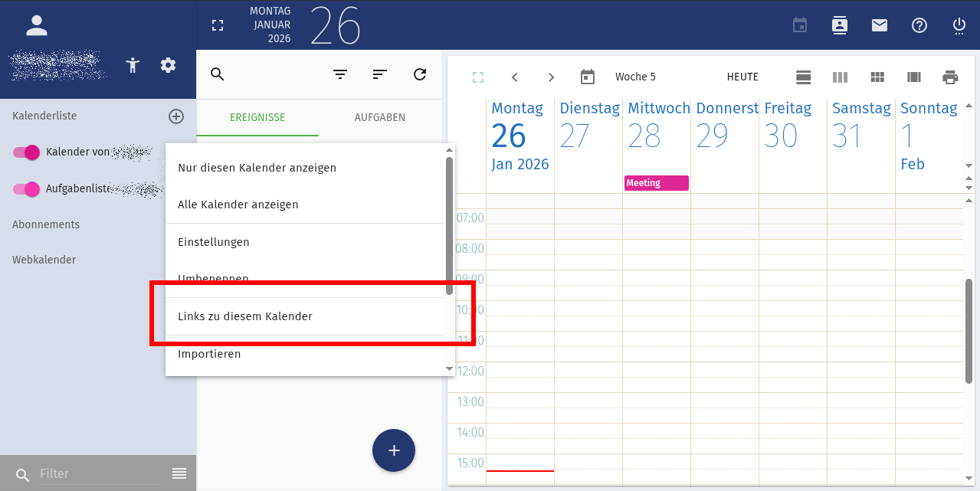Click the accessibility person icon

[x=133, y=65]
